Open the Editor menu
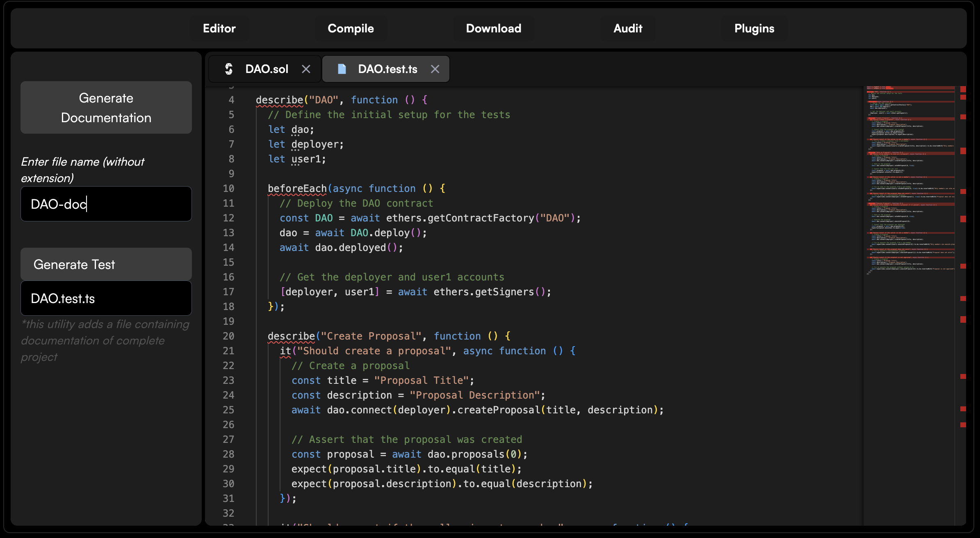The height and width of the screenshot is (538, 980). pos(219,28)
